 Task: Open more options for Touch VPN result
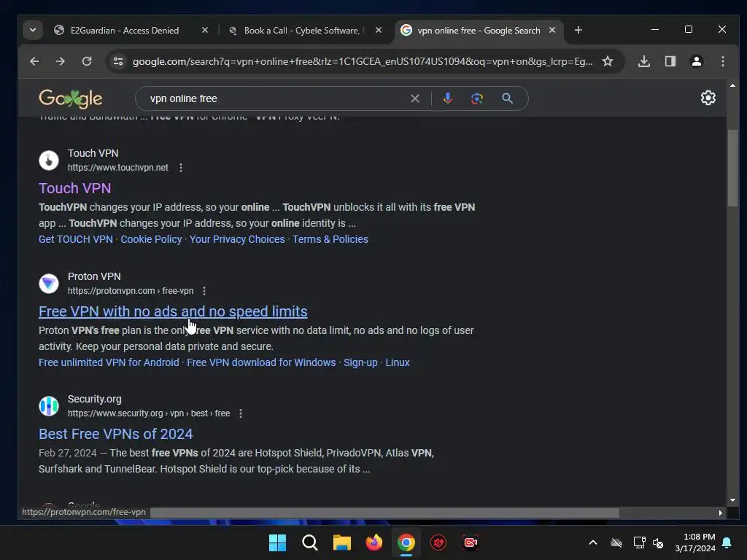181,168
